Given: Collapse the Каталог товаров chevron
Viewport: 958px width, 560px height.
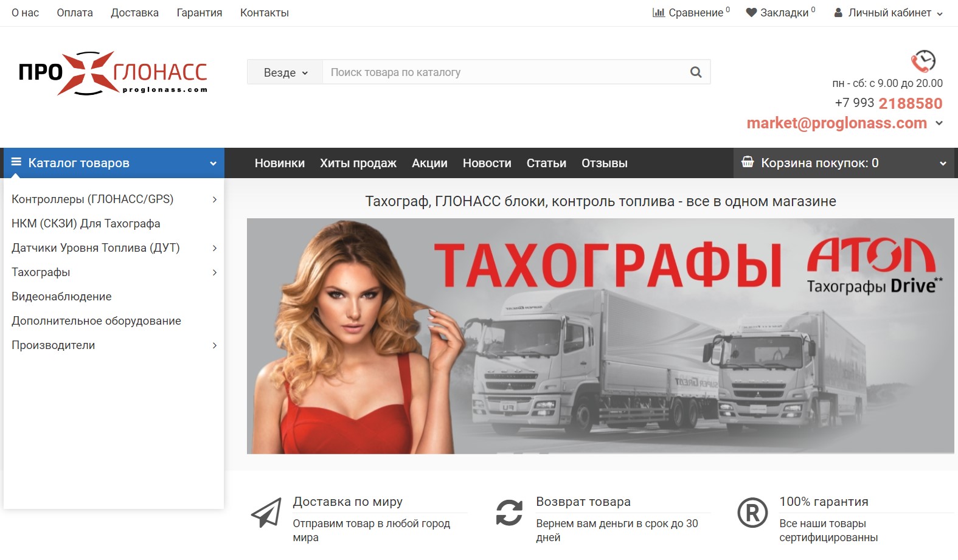Looking at the screenshot, I should [213, 163].
